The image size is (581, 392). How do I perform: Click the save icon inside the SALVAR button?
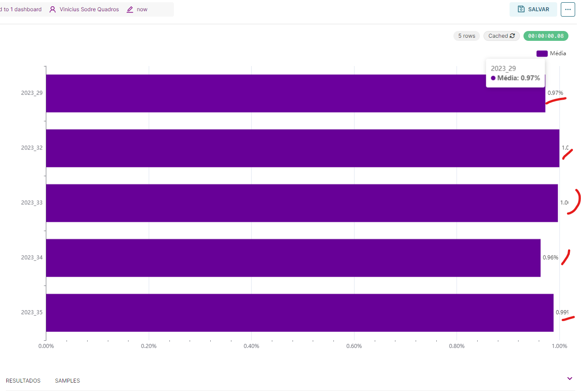coord(520,9)
